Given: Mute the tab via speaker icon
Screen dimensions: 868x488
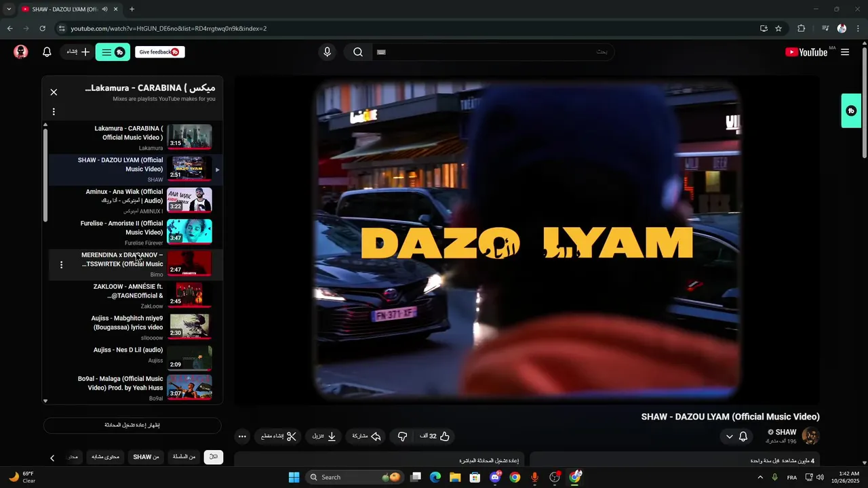Looking at the screenshot, I should tap(104, 9).
